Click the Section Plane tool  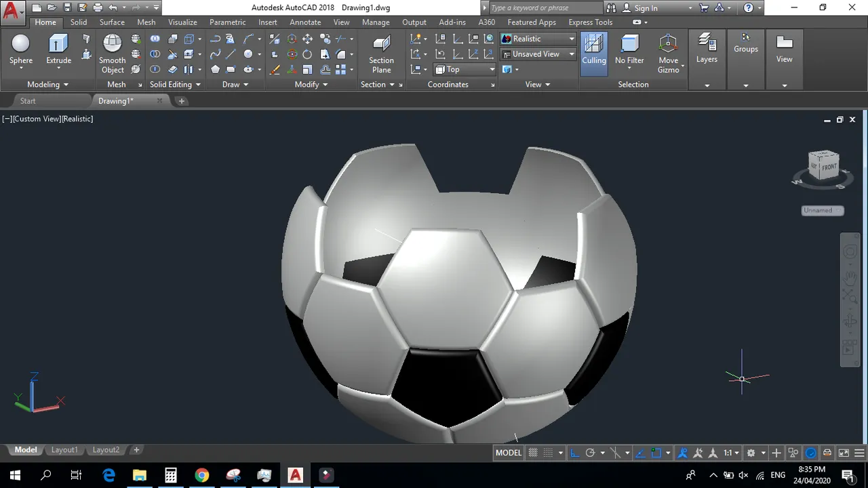point(381,54)
